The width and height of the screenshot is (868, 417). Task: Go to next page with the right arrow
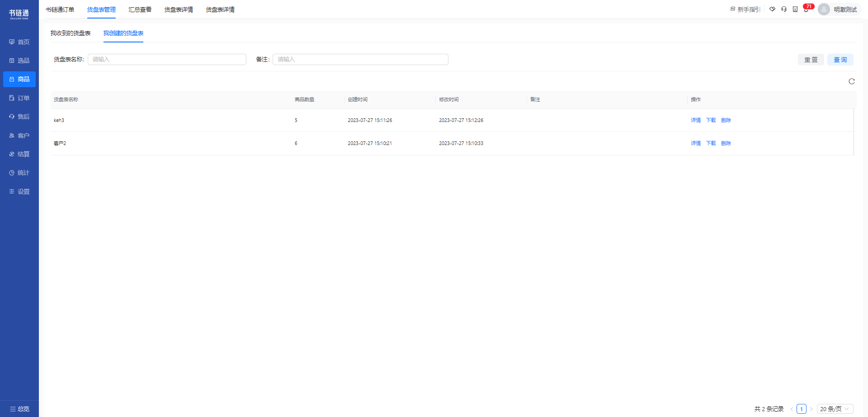811,409
